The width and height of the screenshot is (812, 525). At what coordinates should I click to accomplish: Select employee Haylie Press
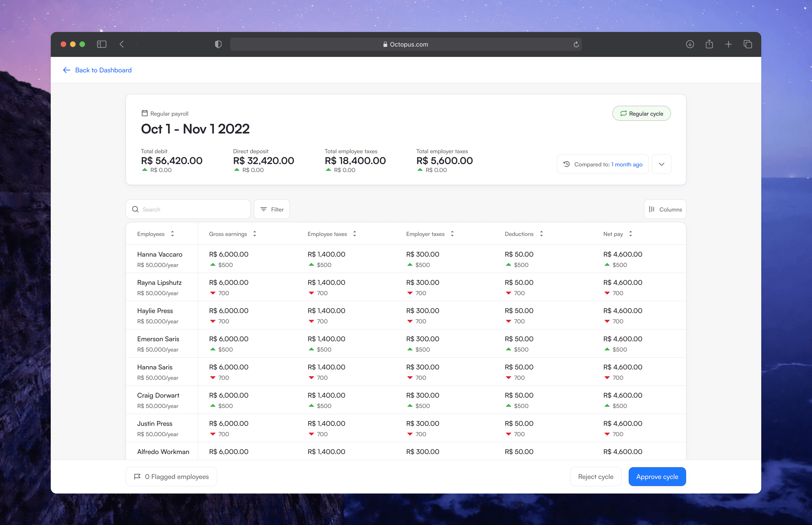tap(155, 311)
